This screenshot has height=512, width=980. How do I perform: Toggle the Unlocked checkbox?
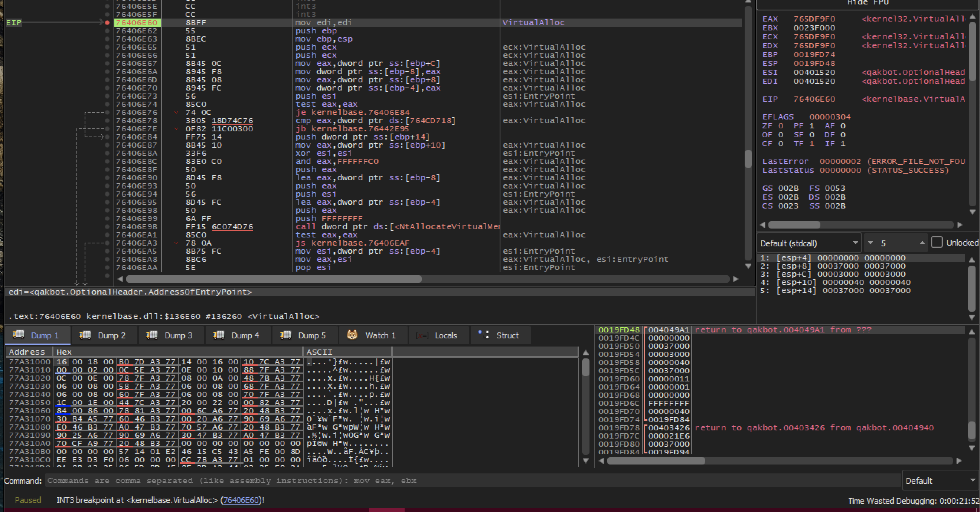[937, 242]
